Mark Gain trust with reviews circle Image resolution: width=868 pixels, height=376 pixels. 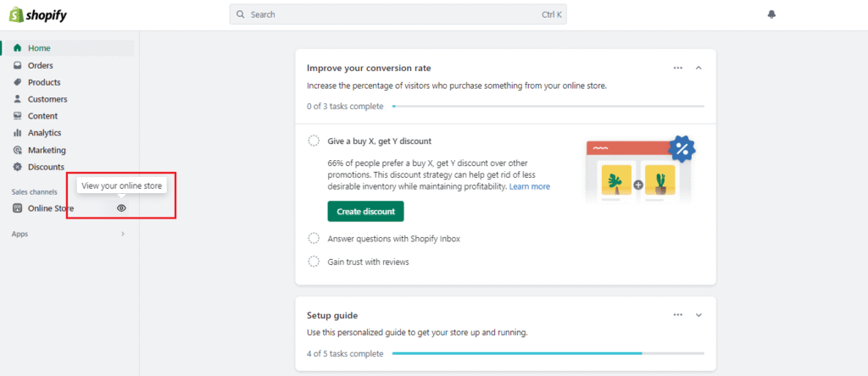click(314, 262)
